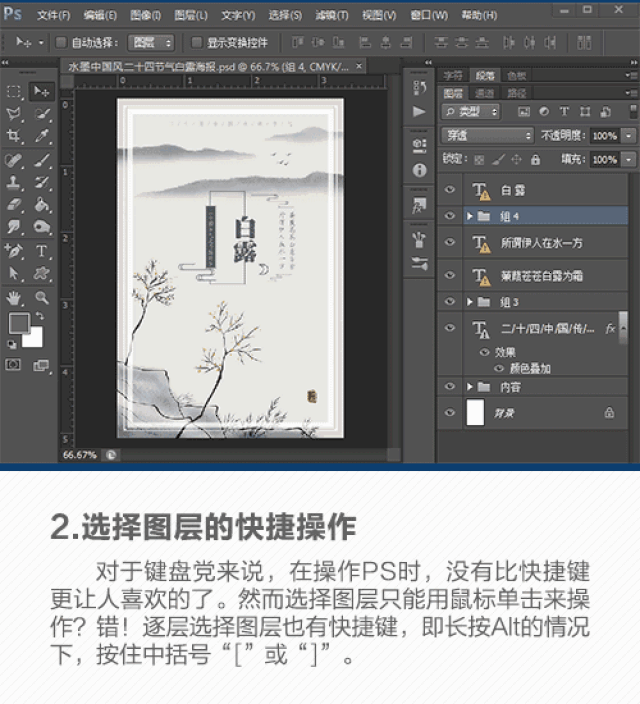Viewport: 640px width, 704px height.
Task: Enable the 显示变换控件 checkbox
Action: click(x=196, y=43)
